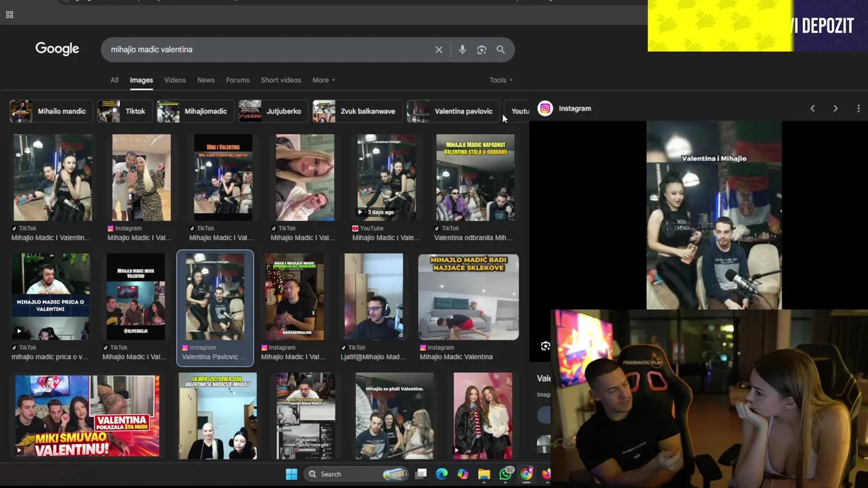Open preview panel three-dot options menu
868x488 pixels.
coord(859,108)
